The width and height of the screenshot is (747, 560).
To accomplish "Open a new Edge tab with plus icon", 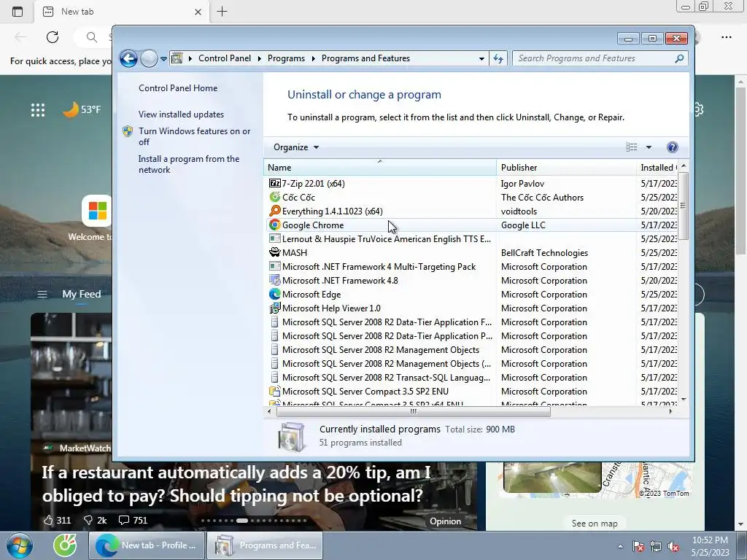I will pos(222,12).
